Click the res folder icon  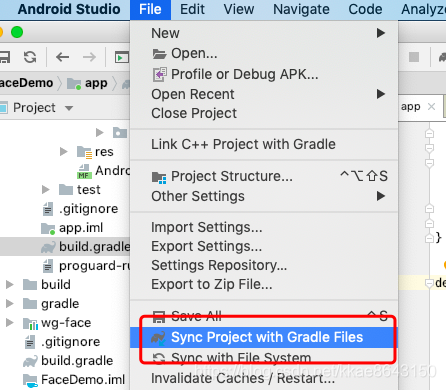point(84,152)
